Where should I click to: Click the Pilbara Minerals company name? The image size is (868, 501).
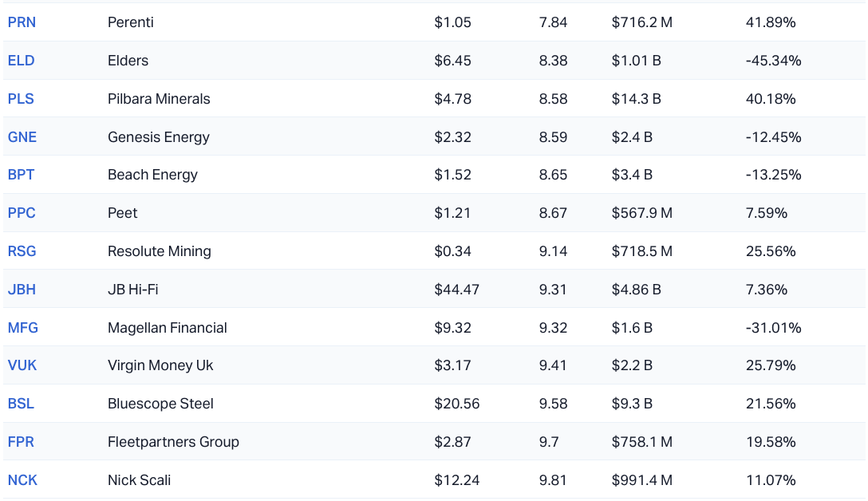coord(159,99)
